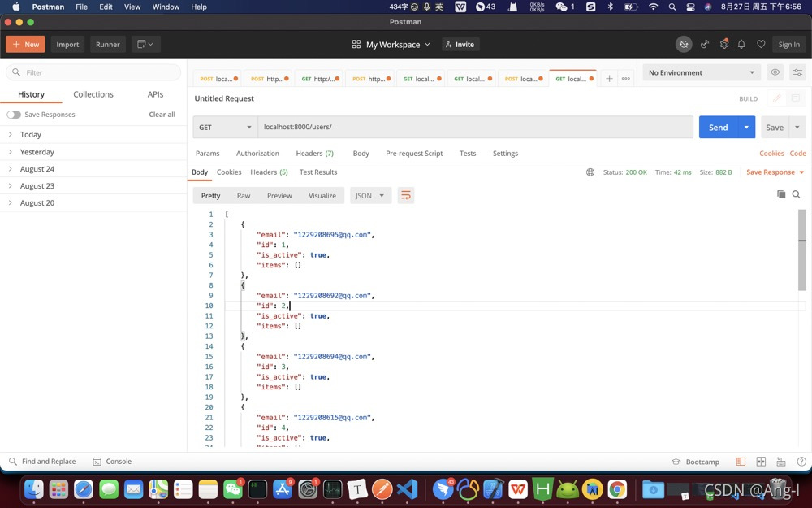Image resolution: width=812 pixels, height=508 pixels.
Task: Open the Postman File menu
Action: [81, 7]
